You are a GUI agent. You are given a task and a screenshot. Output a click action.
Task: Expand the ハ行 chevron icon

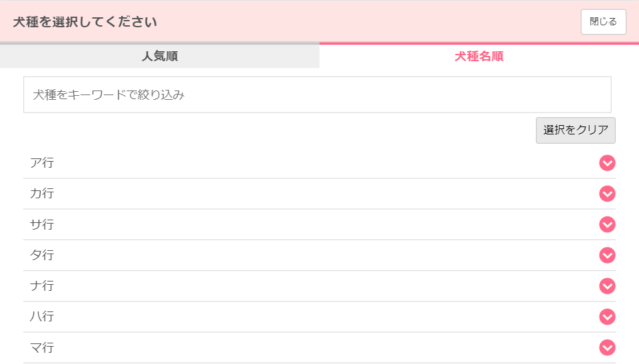coord(607,317)
